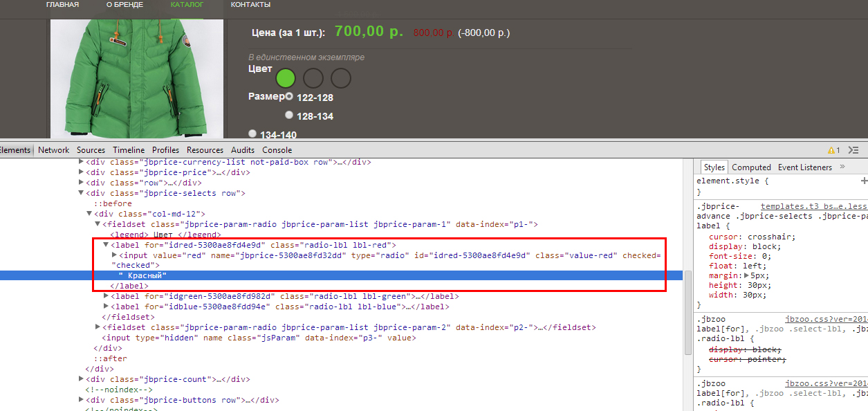Pick the third color circle
Viewport: 868px width, 411px height.
340,78
